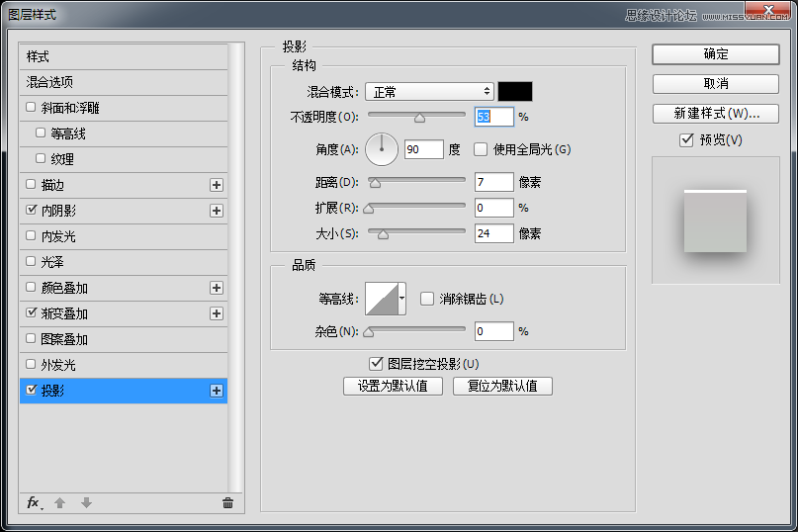This screenshot has width=798, height=532.
Task: Add another 颜色叠加 effect with plus icon
Action: coord(217,288)
